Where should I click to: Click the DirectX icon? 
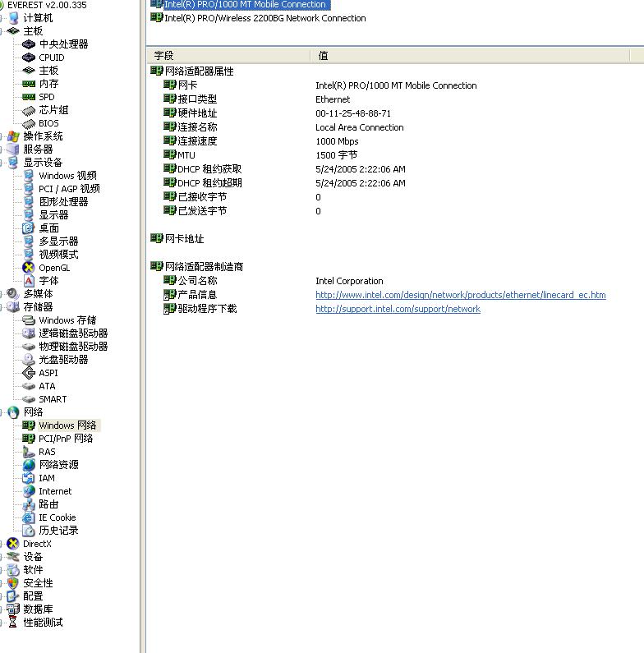pos(13,544)
